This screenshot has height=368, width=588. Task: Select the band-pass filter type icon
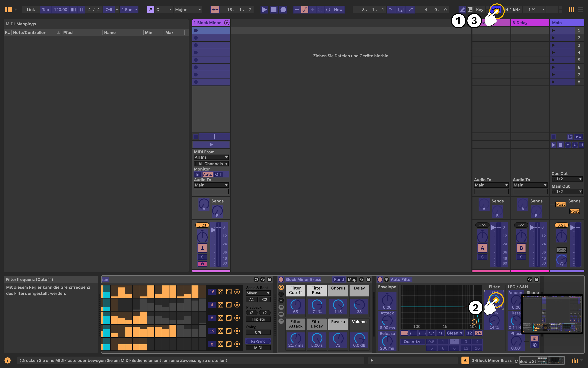422,333
